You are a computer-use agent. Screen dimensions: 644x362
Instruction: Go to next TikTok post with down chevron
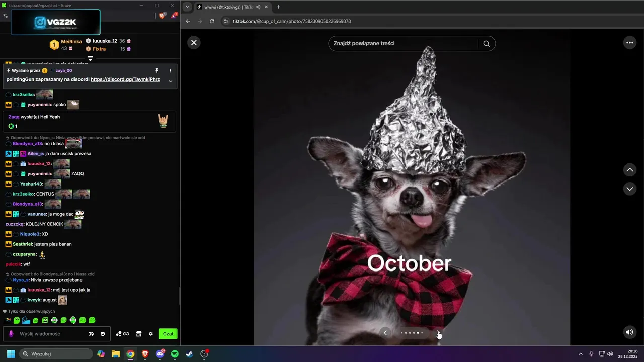coord(630,189)
